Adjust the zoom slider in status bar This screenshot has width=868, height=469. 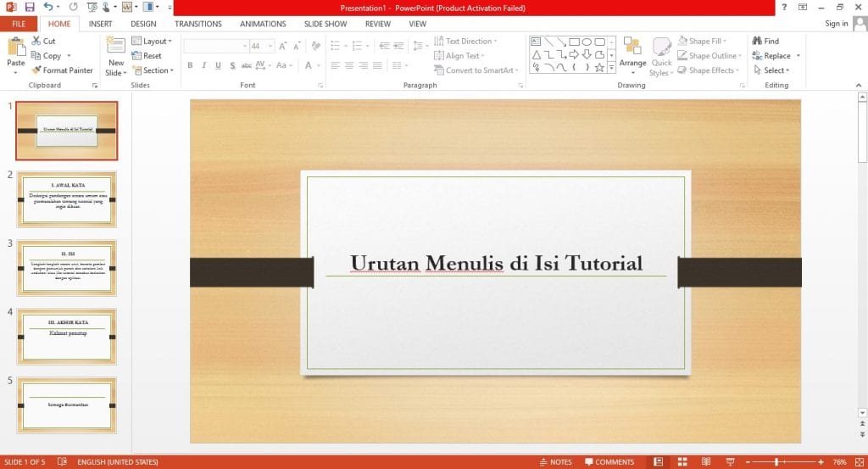(776, 462)
